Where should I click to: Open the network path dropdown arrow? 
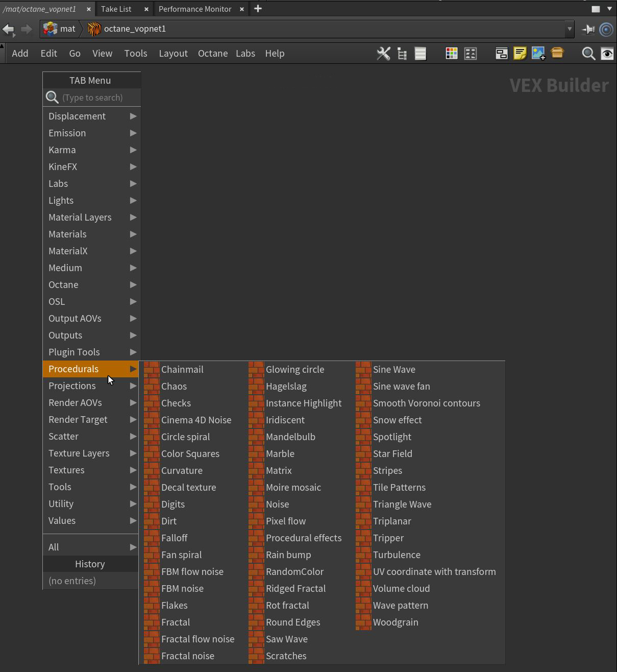pyautogui.click(x=569, y=29)
